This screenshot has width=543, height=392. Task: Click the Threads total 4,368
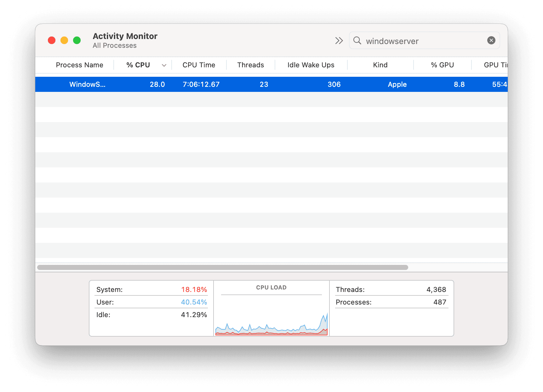coord(436,289)
